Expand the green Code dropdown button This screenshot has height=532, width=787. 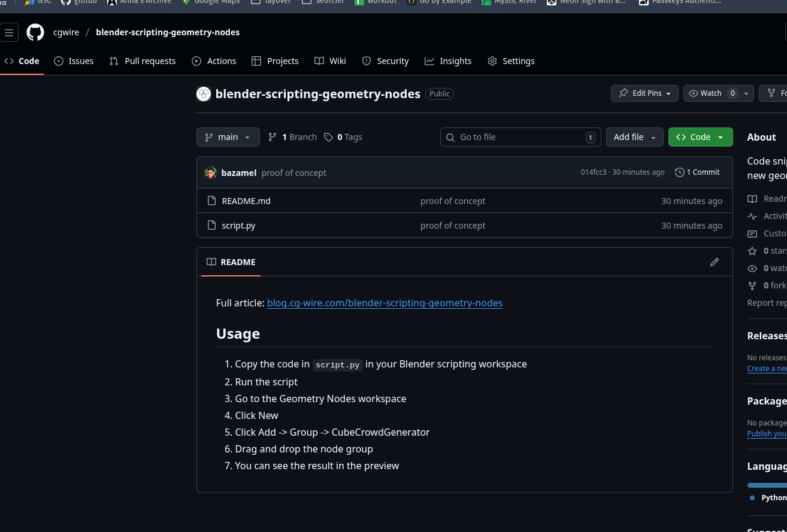700,137
